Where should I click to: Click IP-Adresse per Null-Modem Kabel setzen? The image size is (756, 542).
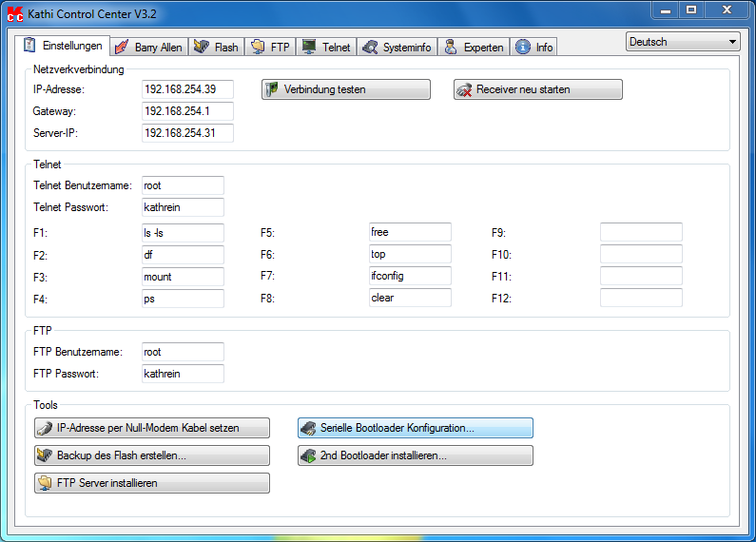(152, 428)
